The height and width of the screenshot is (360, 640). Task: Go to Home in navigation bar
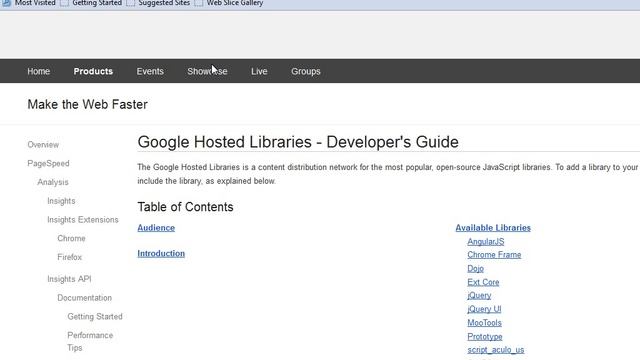pos(38,71)
